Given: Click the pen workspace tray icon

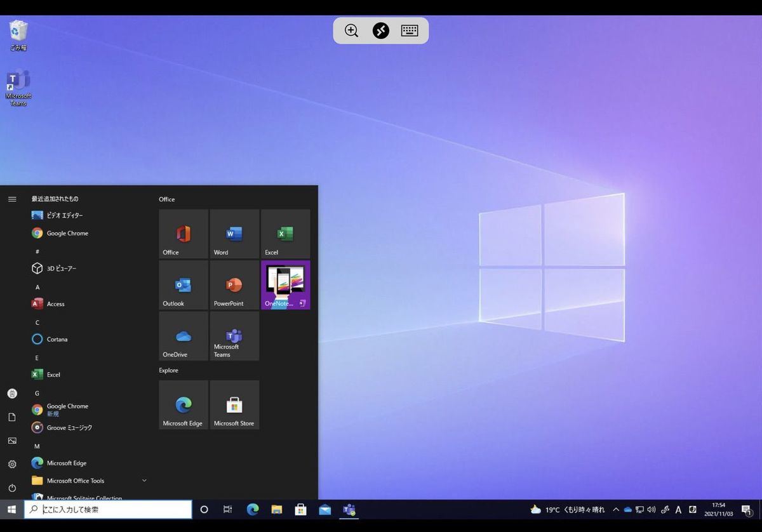Looking at the screenshot, I should (665, 509).
